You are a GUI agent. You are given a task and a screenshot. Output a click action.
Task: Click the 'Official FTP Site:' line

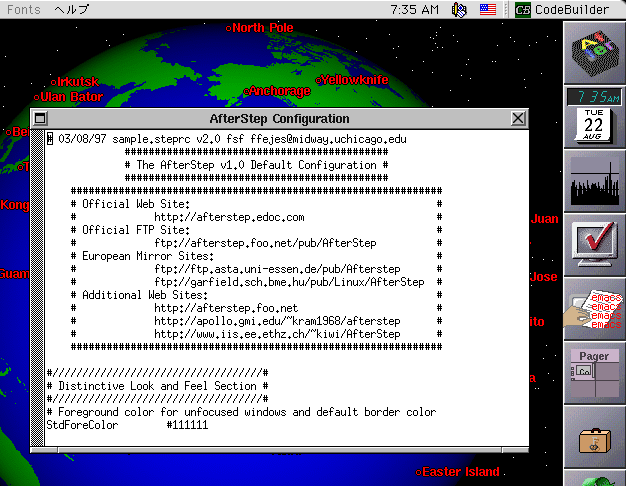coord(136,230)
